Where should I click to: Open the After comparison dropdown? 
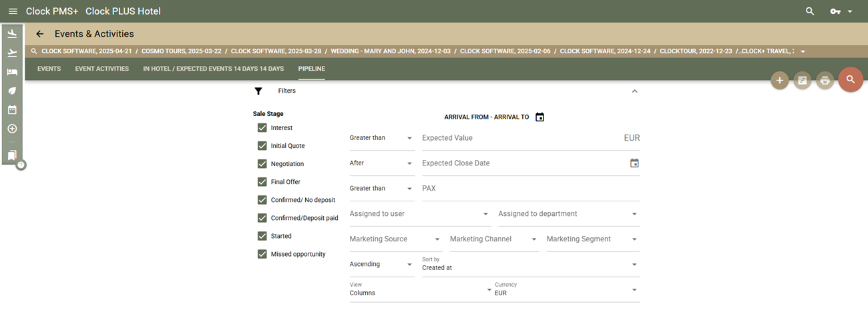382,163
